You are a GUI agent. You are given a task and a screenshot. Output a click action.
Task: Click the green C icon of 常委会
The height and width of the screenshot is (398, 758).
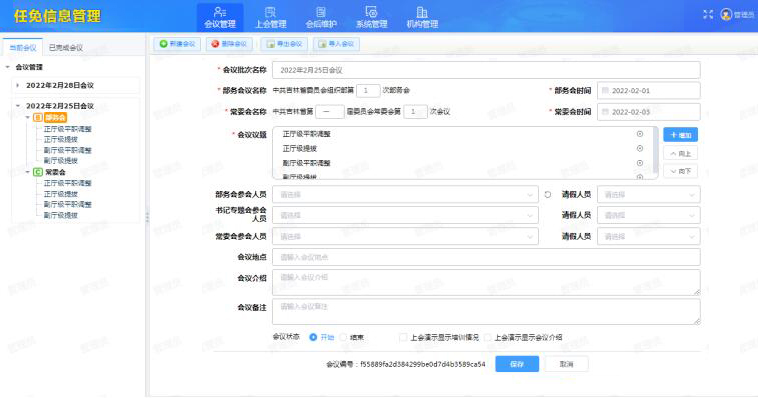[37, 172]
